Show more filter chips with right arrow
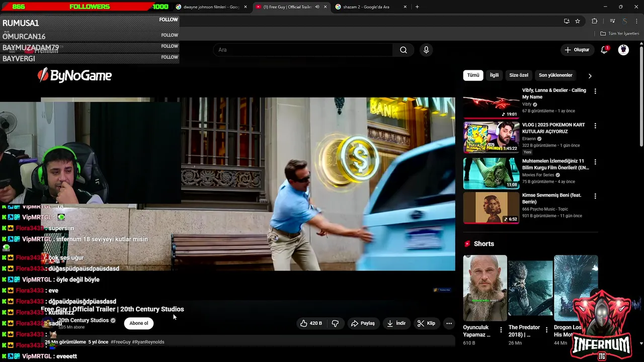The height and width of the screenshot is (362, 644). pyautogui.click(x=590, y=76)
